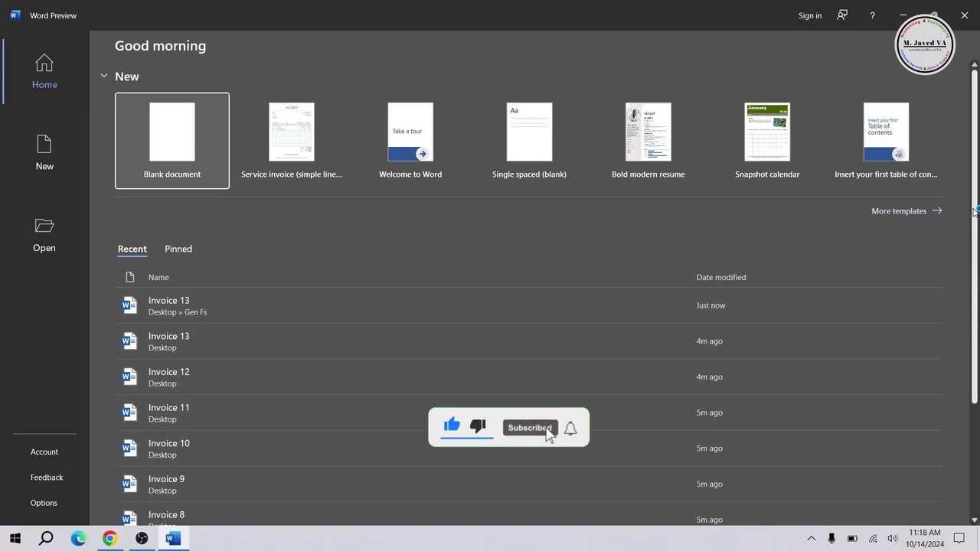Viewport: 980px width, 551px height.
Task: Choose Bold modern resume template
Action: coord(648,141)
